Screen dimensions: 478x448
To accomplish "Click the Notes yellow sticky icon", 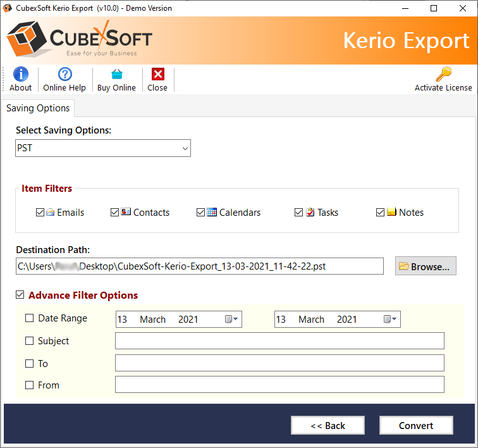I will tap(392, 211).
